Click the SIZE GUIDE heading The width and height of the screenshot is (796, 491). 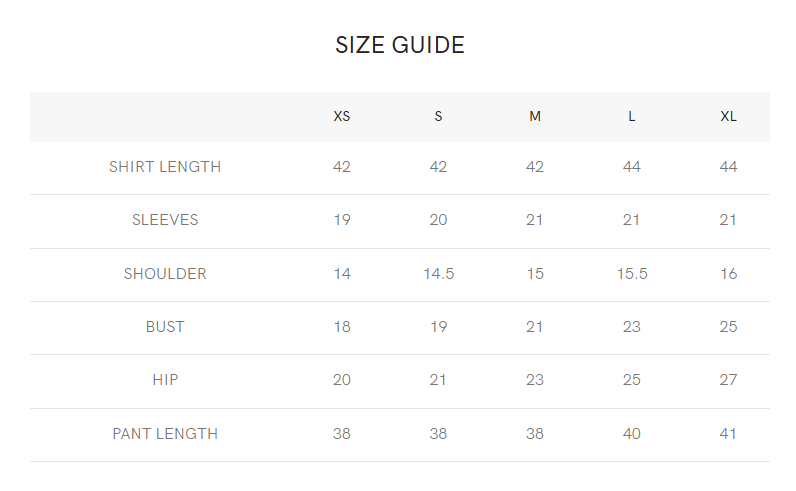pyautogui.click(x=400, y=45)
